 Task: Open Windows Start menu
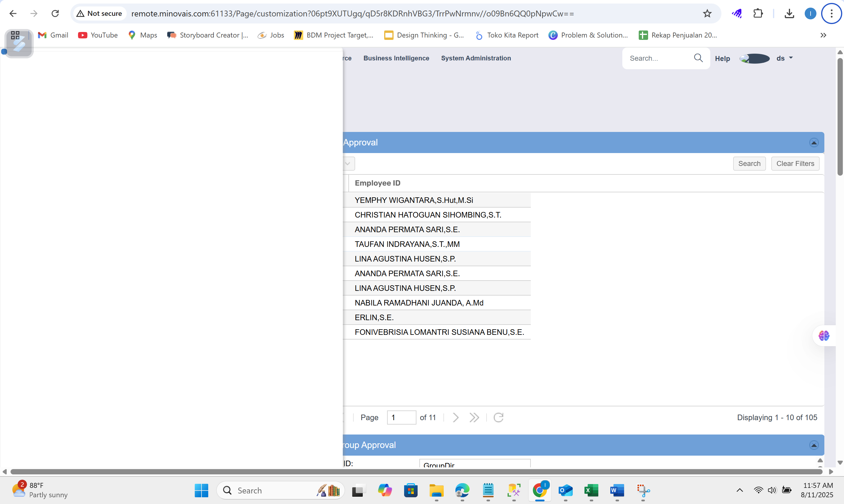pos(201,491)
